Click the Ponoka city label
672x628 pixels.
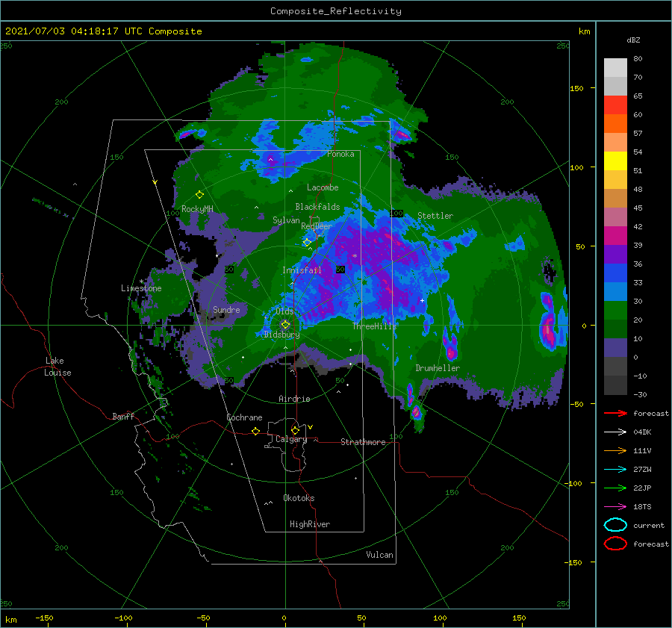340,154
